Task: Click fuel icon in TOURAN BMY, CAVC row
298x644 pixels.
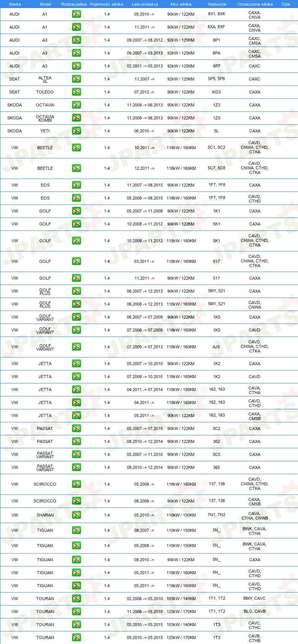Action: [76, 599]
